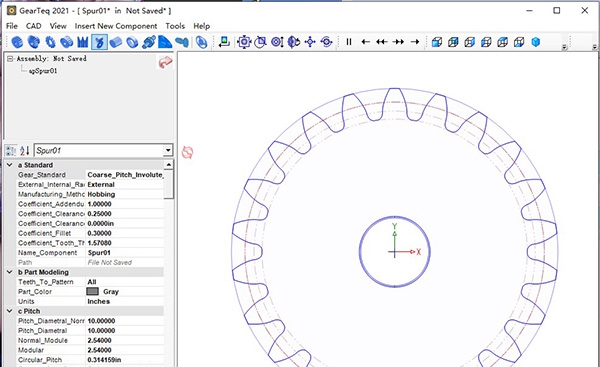Click the shaft-with-gear assembly toolbar icon

point(148,42)
